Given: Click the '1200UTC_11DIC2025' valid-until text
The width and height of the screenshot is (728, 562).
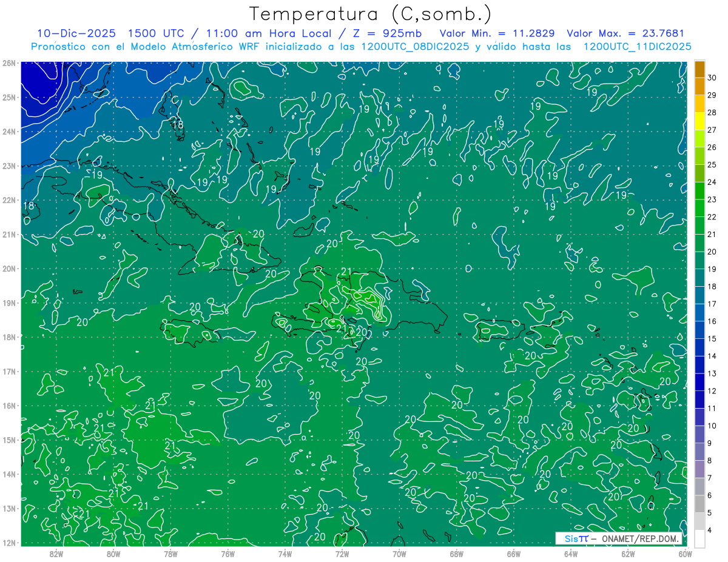Looking at the screenshot, I should 637,47.
